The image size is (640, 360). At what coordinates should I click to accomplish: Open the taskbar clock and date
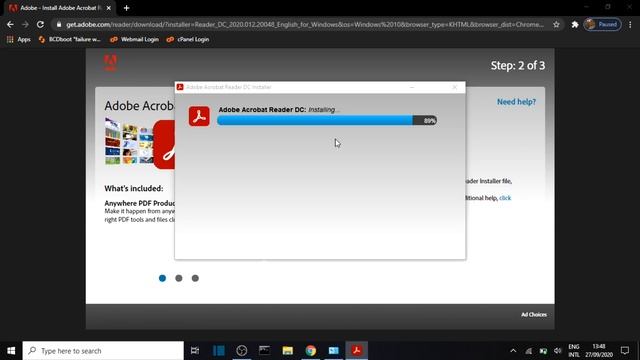point(599,351)
